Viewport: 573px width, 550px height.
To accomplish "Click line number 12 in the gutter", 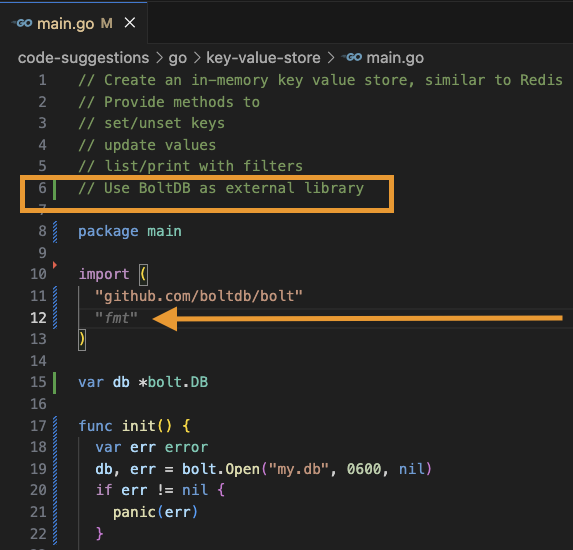I will click(x=38, y=318).
